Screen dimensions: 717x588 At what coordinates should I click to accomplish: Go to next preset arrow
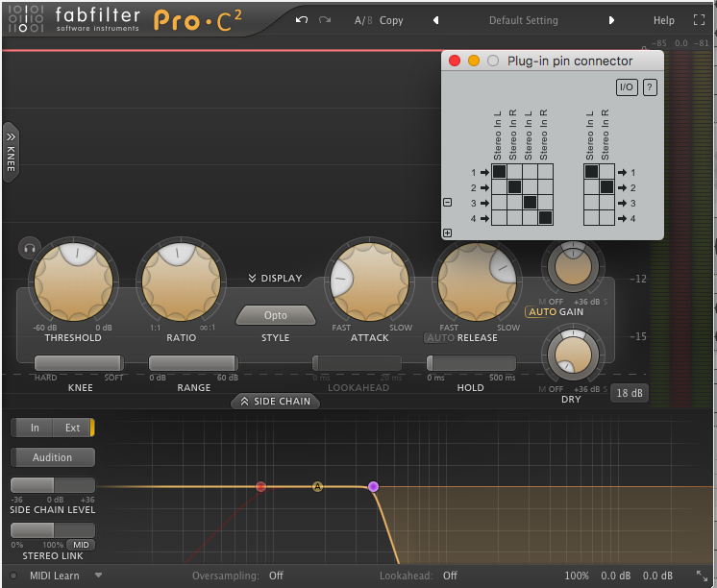coord(611,20)
